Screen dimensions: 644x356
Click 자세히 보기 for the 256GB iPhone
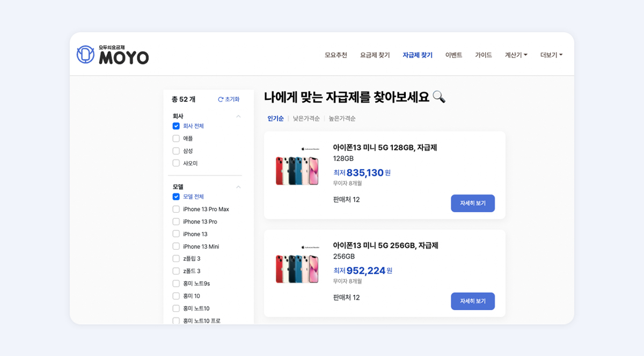click(x=473, y=301)
